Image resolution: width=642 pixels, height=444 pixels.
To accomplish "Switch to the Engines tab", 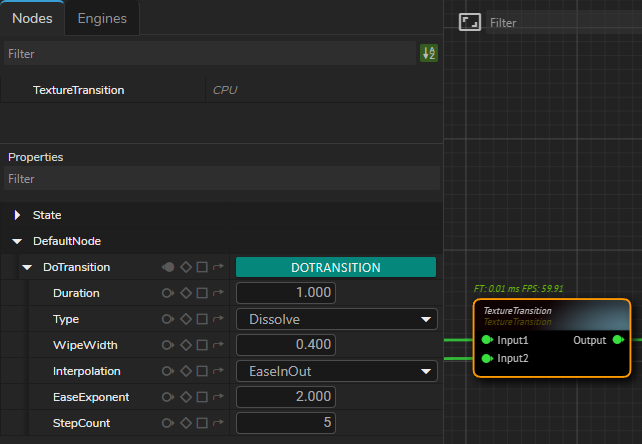I will coord(102,18).
